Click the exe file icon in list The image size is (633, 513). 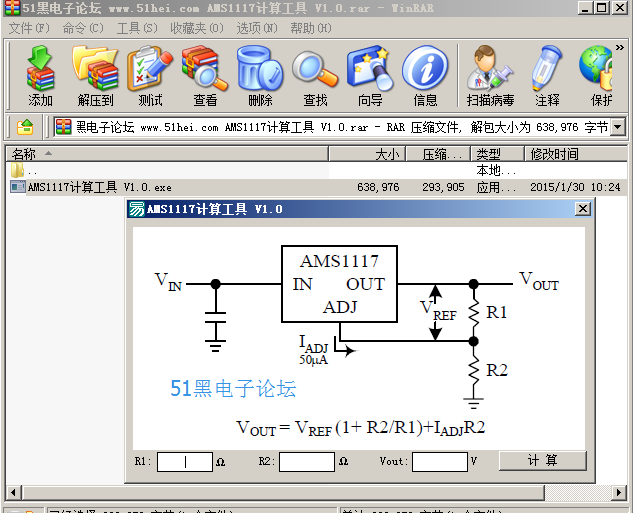tap(18, 187)
